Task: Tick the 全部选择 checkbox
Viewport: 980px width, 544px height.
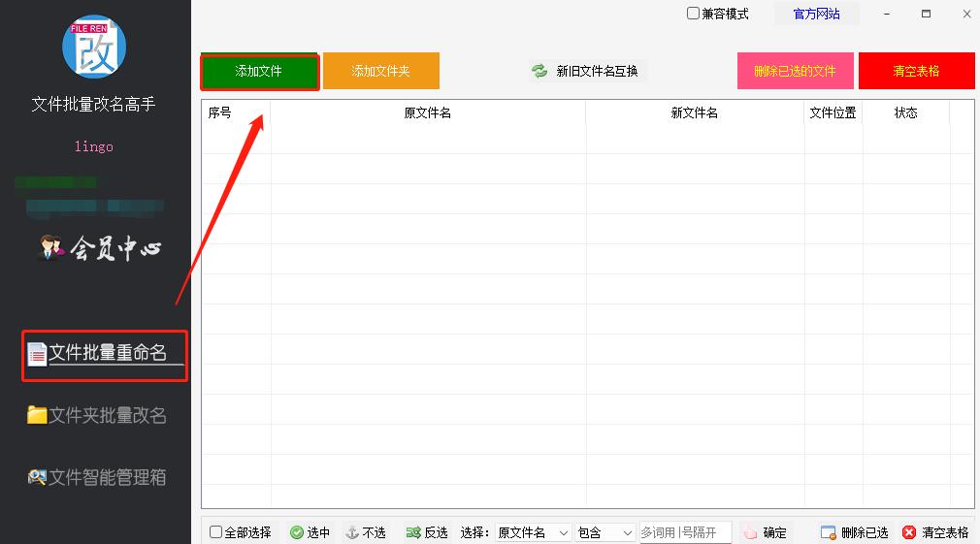Action: click(215, 532)
